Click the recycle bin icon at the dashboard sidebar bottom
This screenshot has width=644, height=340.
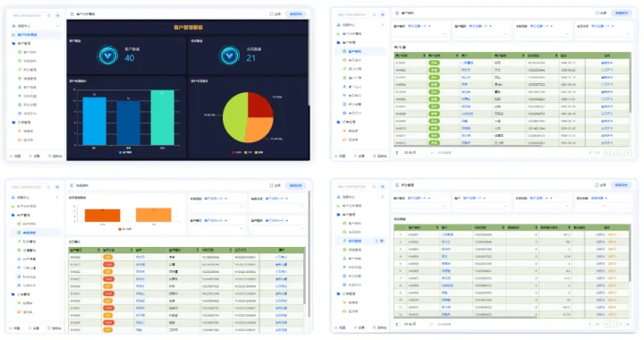point(50,156)
